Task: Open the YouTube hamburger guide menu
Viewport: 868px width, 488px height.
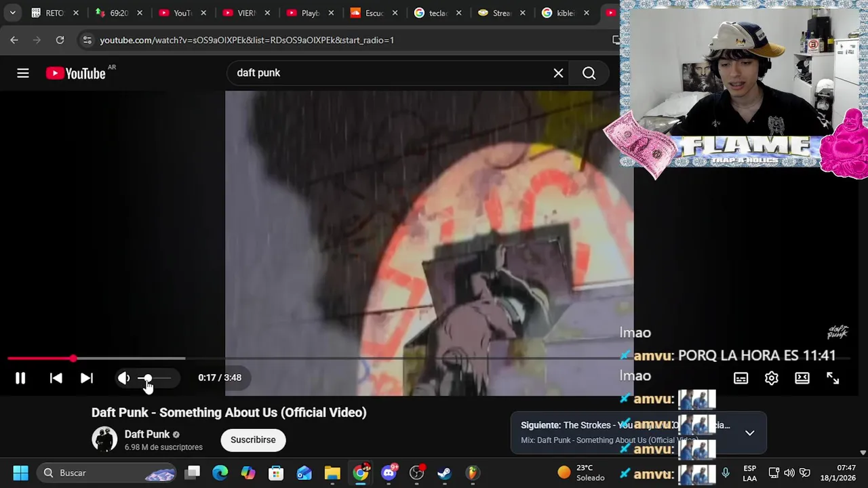Action: coord(23,73)
